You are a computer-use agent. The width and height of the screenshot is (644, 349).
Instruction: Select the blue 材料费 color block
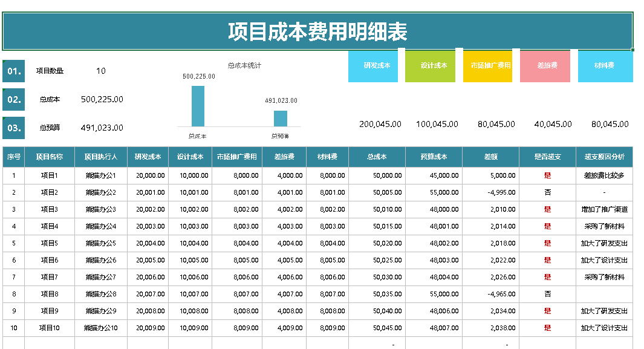point(605,65)
